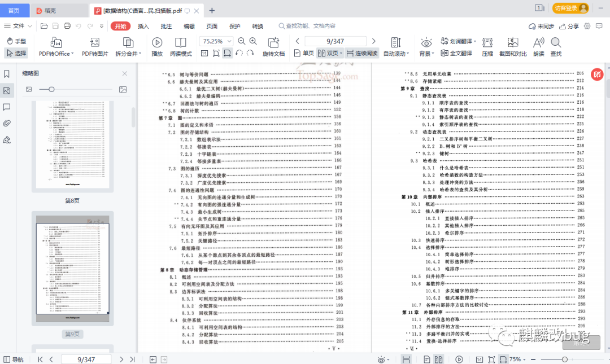The width and height of the screenshot is (610, 364).
Task: Open the status bar zoom percentage dropdown
Action: (517, 359)
